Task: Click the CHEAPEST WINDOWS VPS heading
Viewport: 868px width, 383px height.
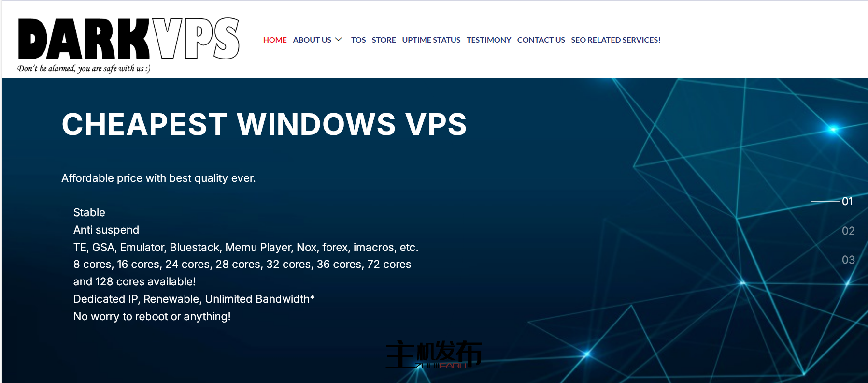Action: coord(264,124)
